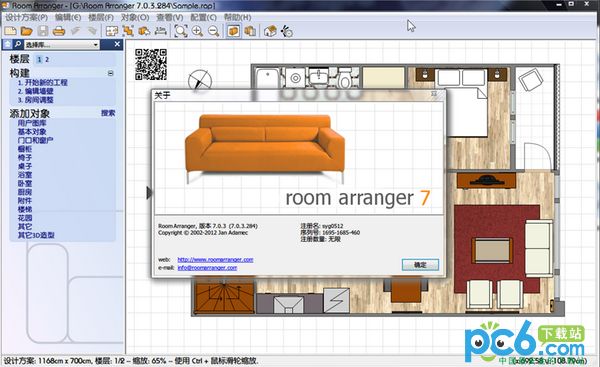Open the 对象(O) menu
The image size is (600, 367).
tap(135, 18)
